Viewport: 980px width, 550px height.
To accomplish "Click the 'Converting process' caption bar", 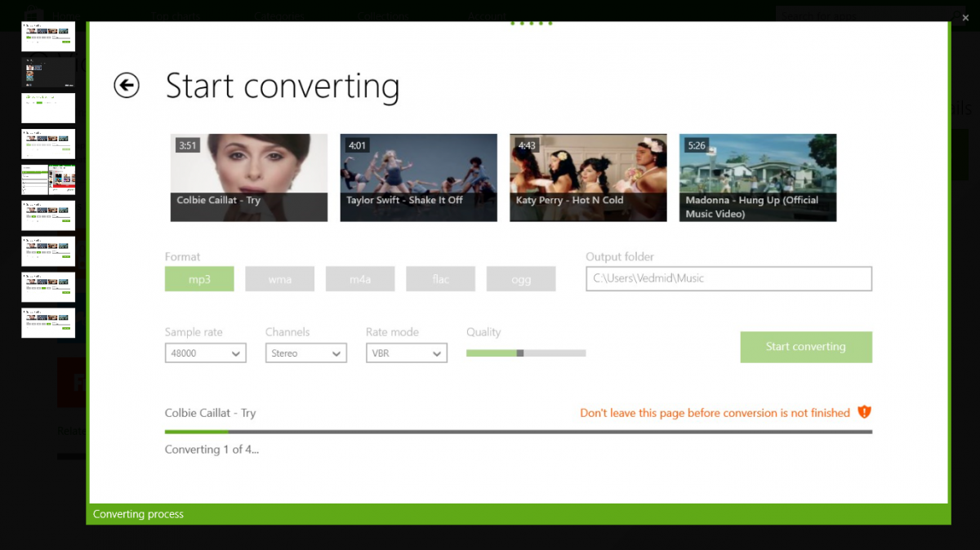I will (519, 514).
